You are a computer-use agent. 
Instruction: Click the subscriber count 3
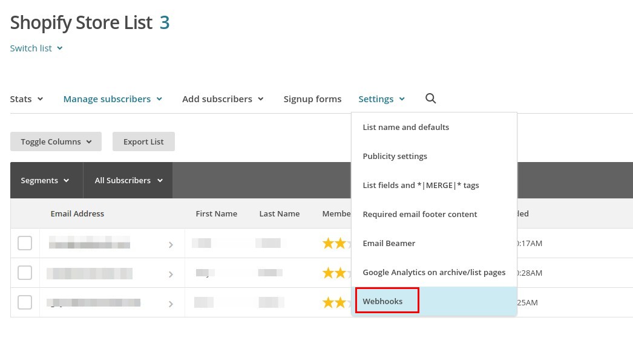tap(165, 22)
